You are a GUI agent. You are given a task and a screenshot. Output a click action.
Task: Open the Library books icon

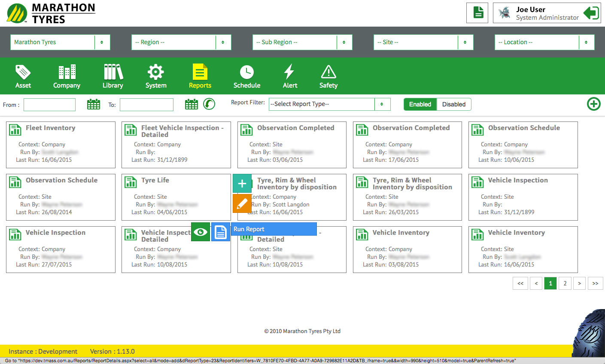coord(113,72)
